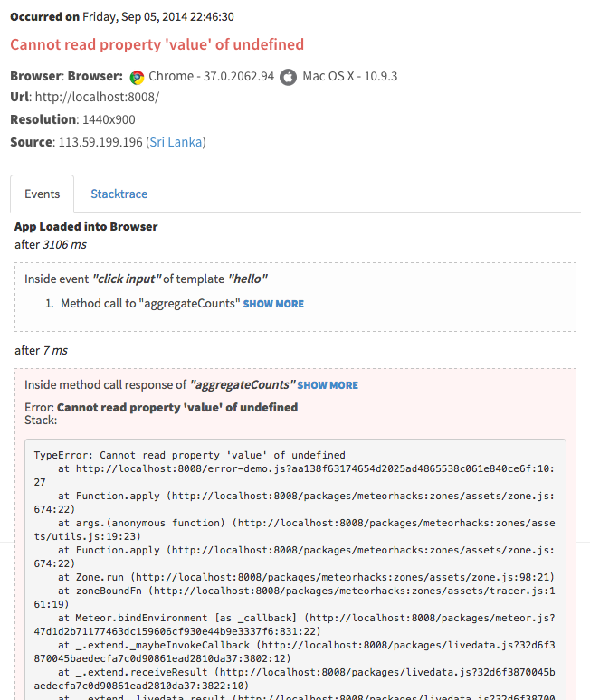Click the red error title heading
Viewport: 590px width, 700px height.
157,44
